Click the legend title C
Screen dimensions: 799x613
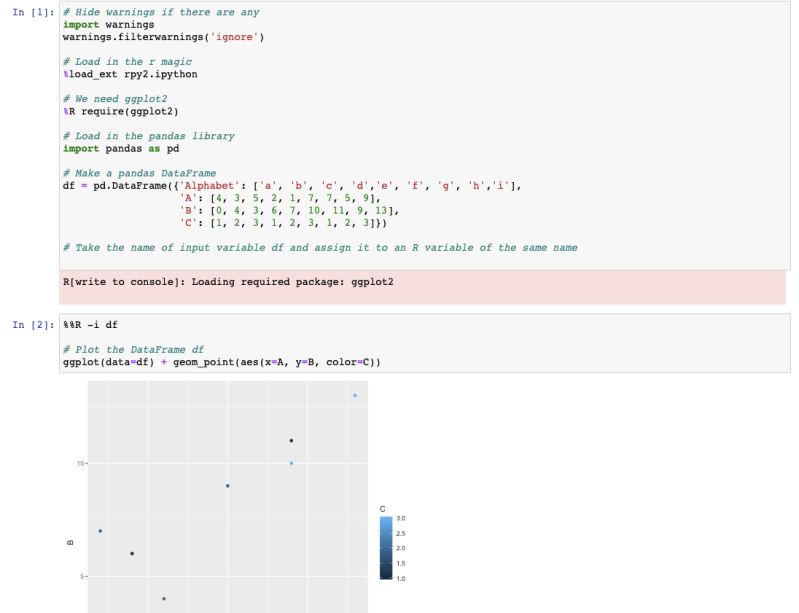(383, 509)
